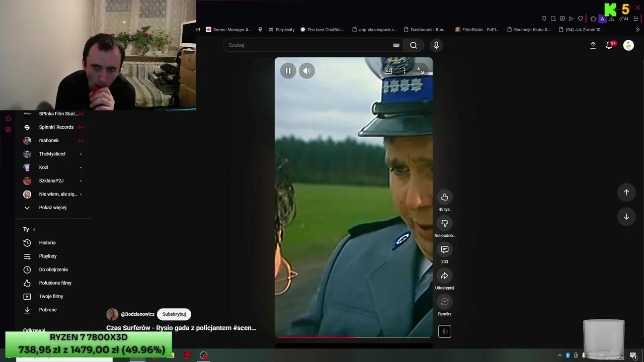Start voice search with microphone icon

pyautogui.click(x=436, y=45)
